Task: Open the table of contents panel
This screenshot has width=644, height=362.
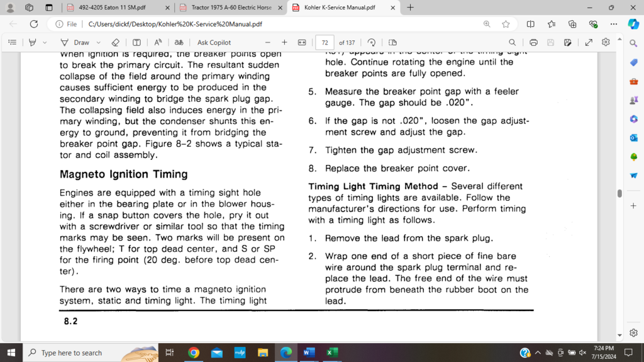Action: tap(13, 42)
